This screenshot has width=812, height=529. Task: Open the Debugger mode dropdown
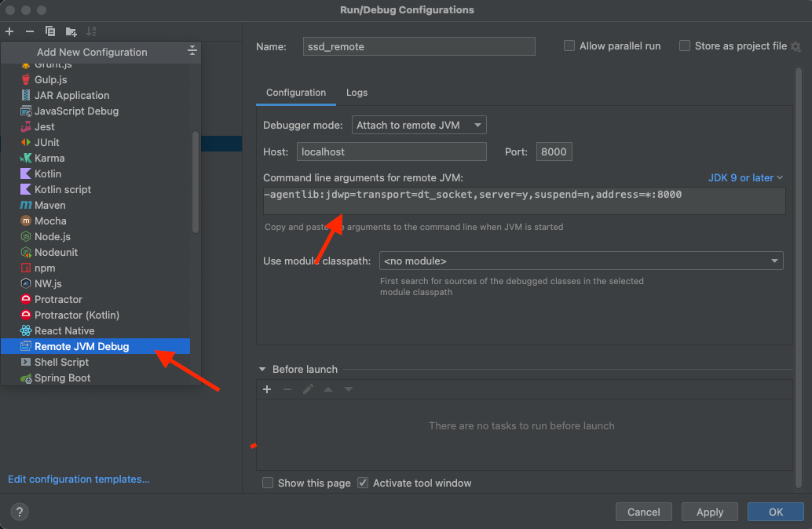[419, 125]
